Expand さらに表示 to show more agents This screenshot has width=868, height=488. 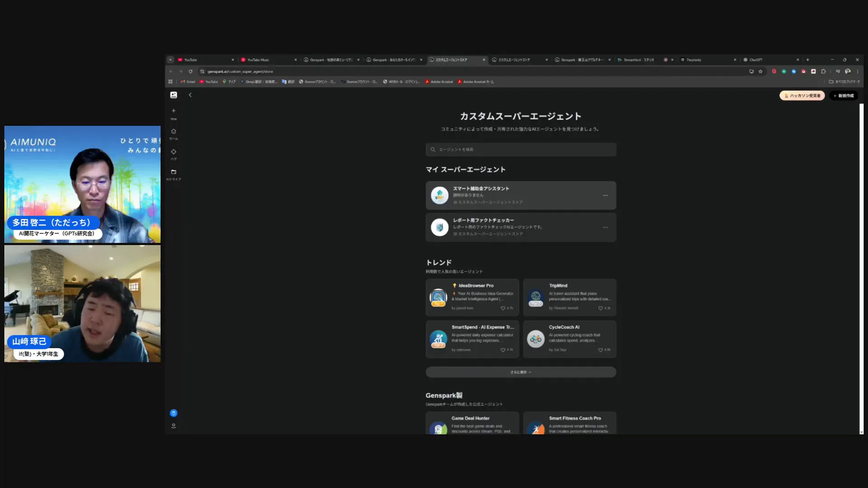520,372
